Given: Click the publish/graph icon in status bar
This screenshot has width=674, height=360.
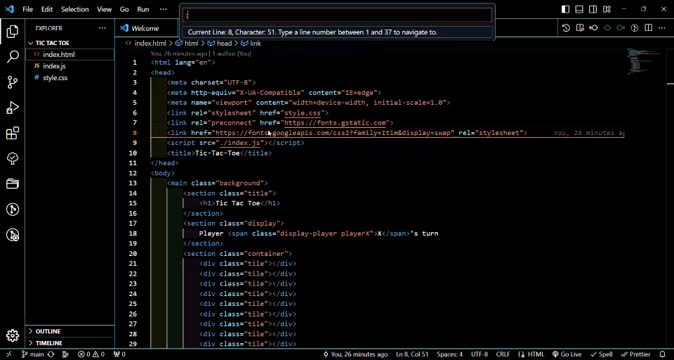Looking at the screenshot, I should click(x=65, y=354).
